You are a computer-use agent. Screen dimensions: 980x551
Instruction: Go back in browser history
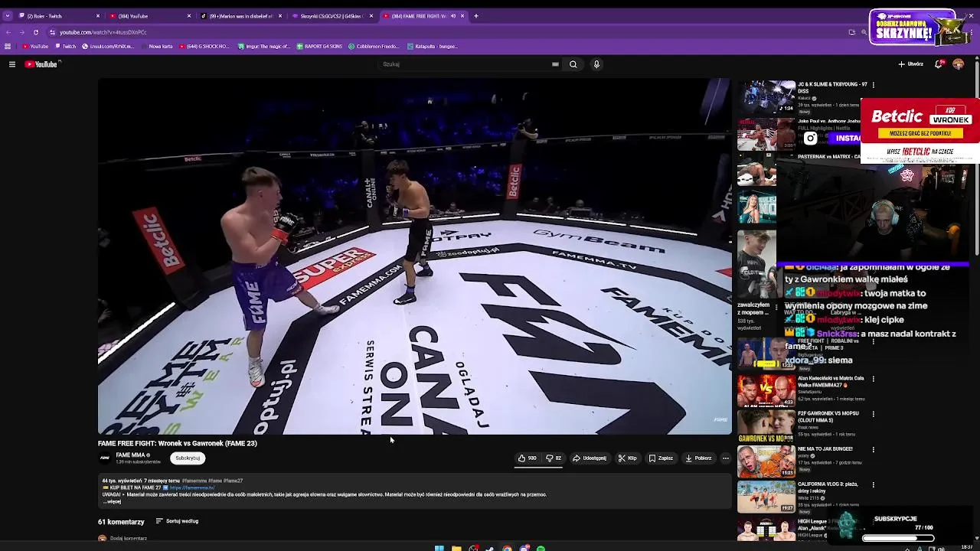(x=8, y=32)
